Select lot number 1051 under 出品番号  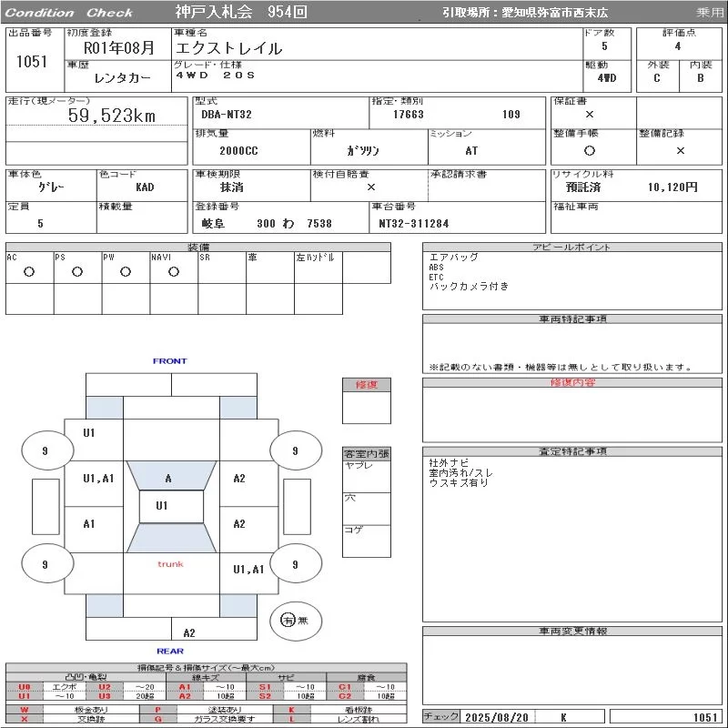click(x=32, y=61)
